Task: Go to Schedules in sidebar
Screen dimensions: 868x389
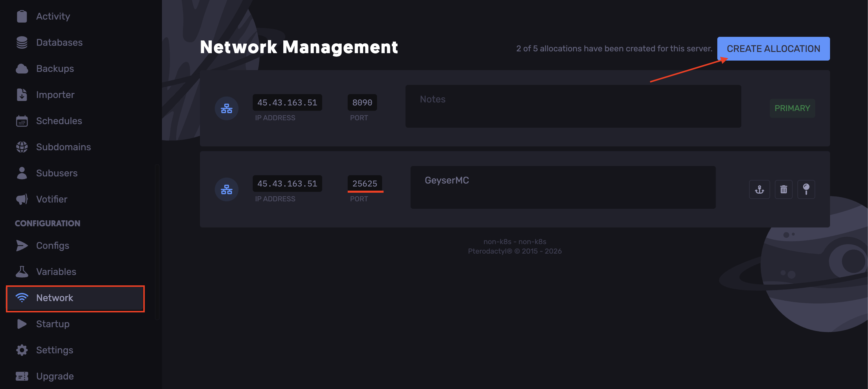Action: [x=59, y=121]
